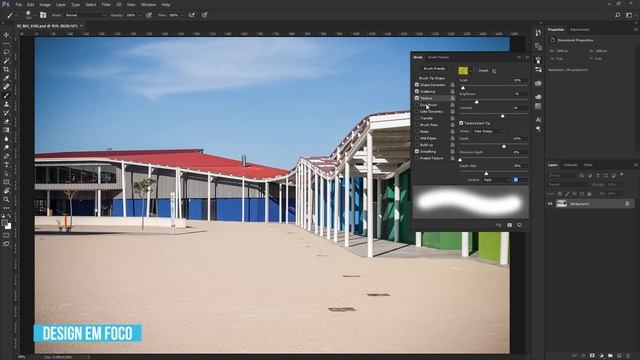Enable the Color Dynamics checkbox
This screenshot has width=640, height=360.
[417, 111]
